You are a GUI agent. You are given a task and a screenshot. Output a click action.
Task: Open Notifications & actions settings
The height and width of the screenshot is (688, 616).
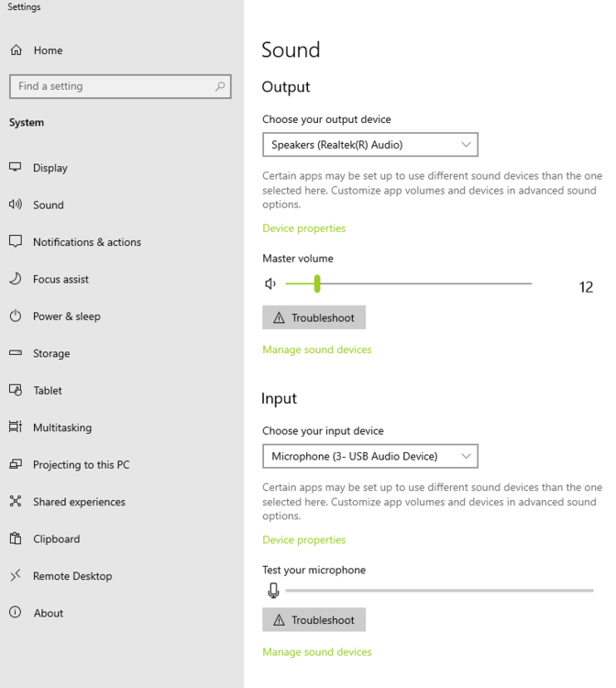coord(87,242)
